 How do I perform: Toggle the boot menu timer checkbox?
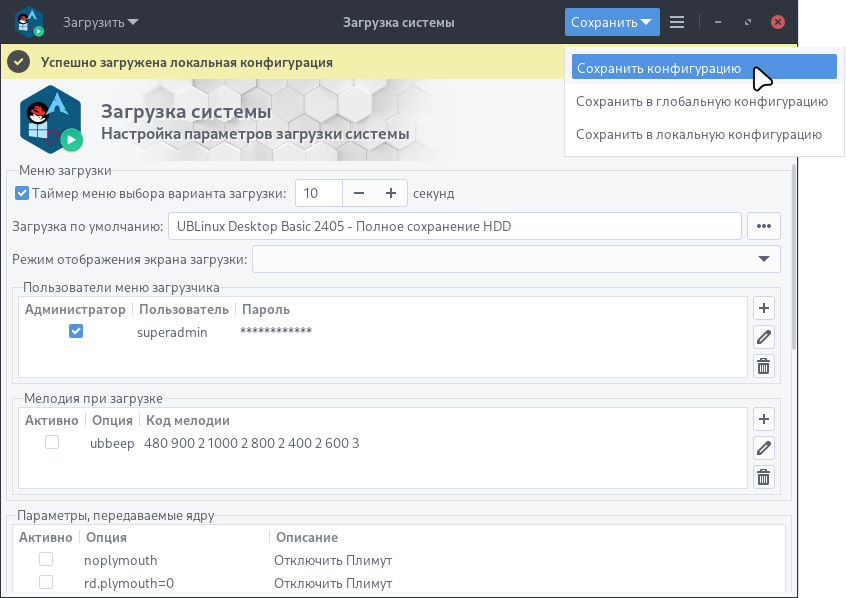(22, 193)
